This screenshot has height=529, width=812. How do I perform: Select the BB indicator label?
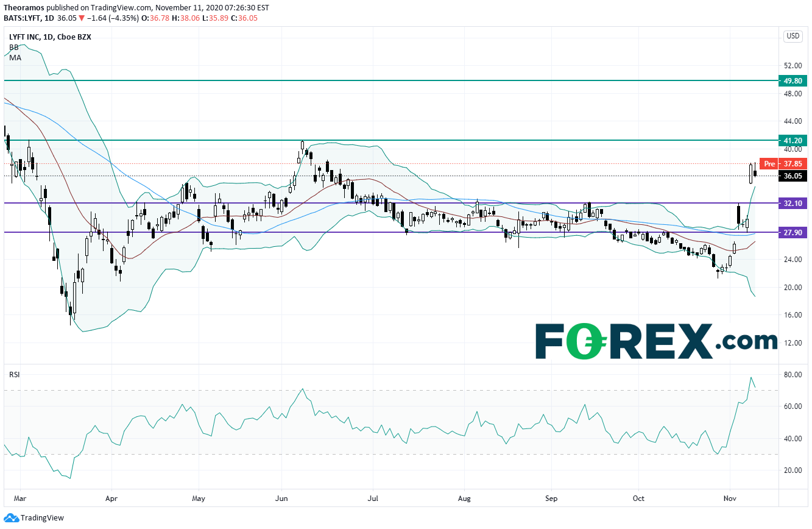(x=13, y=47)
